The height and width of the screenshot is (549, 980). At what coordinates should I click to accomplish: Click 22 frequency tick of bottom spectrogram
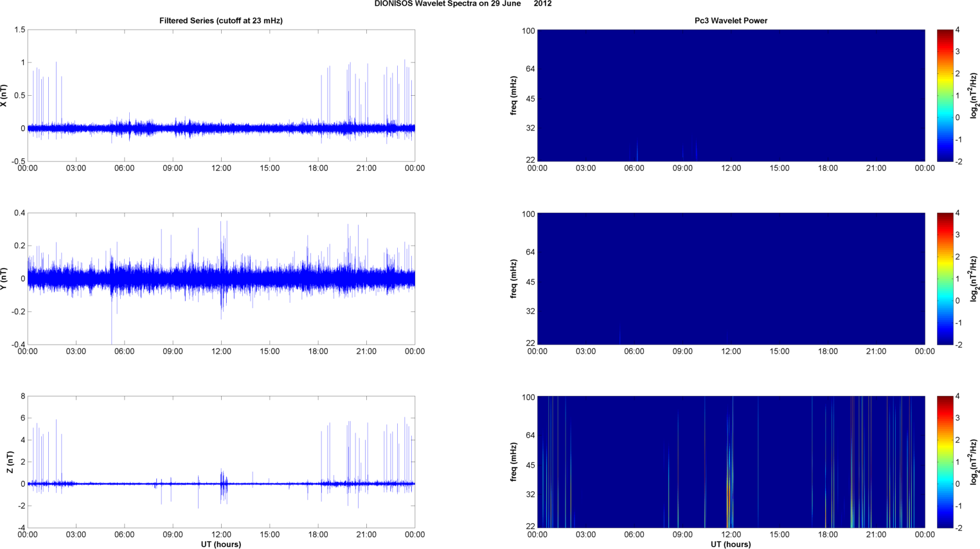click(531, 526)
